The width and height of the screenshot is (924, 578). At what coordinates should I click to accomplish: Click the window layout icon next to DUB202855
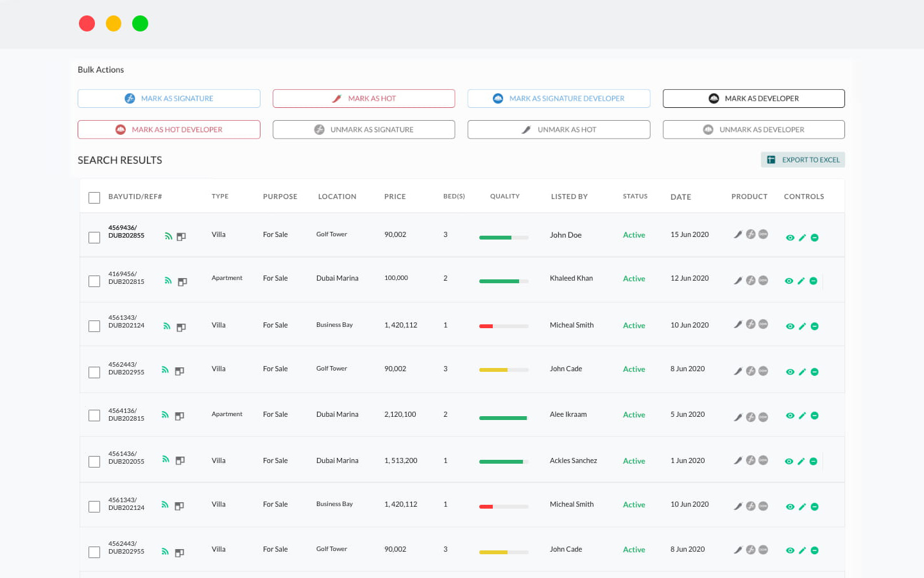180,236
